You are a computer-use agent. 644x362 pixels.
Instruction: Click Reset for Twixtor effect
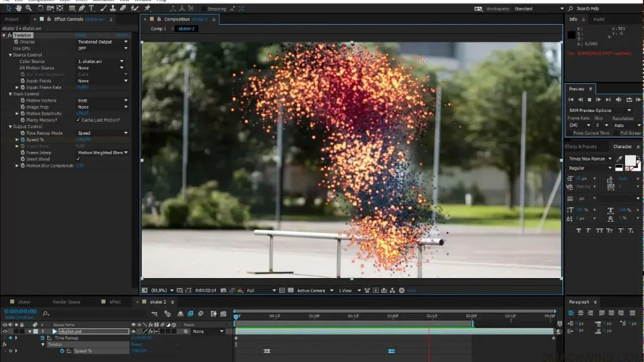click(x=81, y=35)
